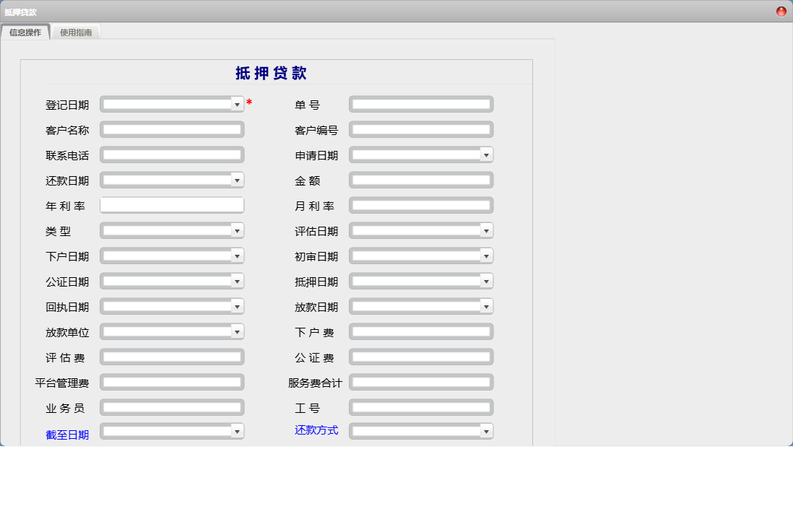The height and width of the screenshot is (532, 793).
Task: Click the blue 还款方式 label link
Action: [x=316, y=430]
